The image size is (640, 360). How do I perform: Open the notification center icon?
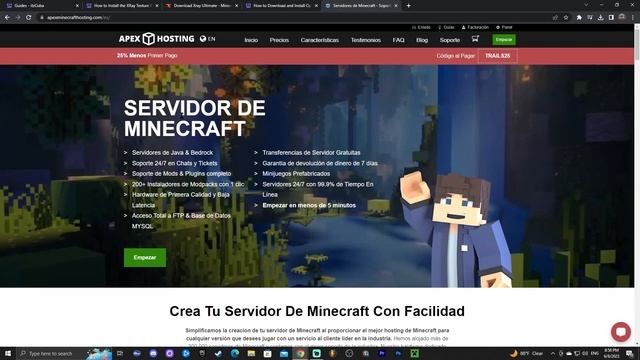click(630, 353)
